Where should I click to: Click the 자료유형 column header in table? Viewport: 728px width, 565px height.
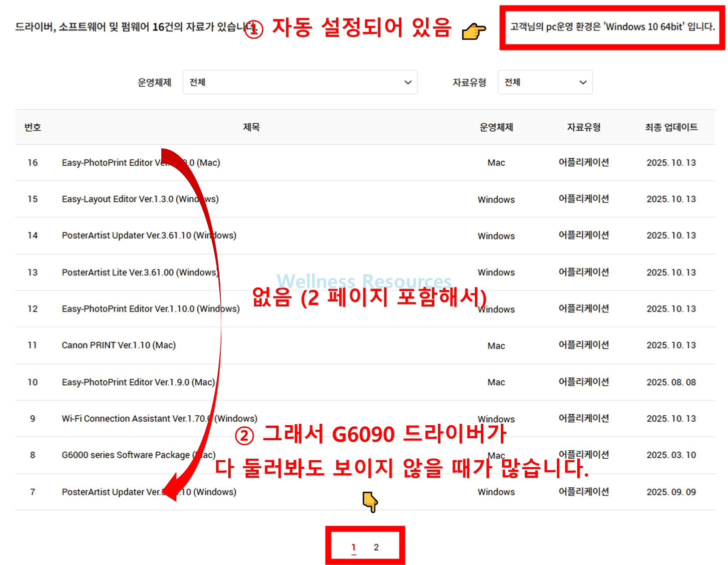coord(584,127)
